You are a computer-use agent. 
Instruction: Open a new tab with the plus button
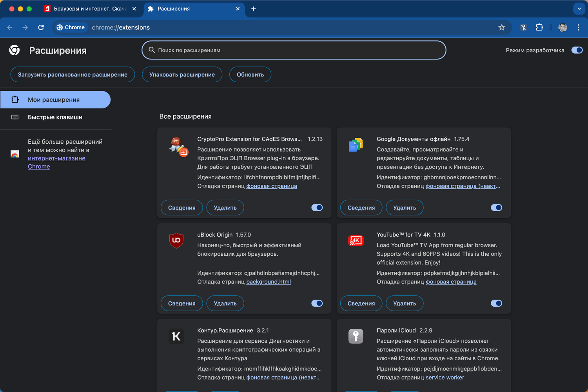tap(254, 9)
